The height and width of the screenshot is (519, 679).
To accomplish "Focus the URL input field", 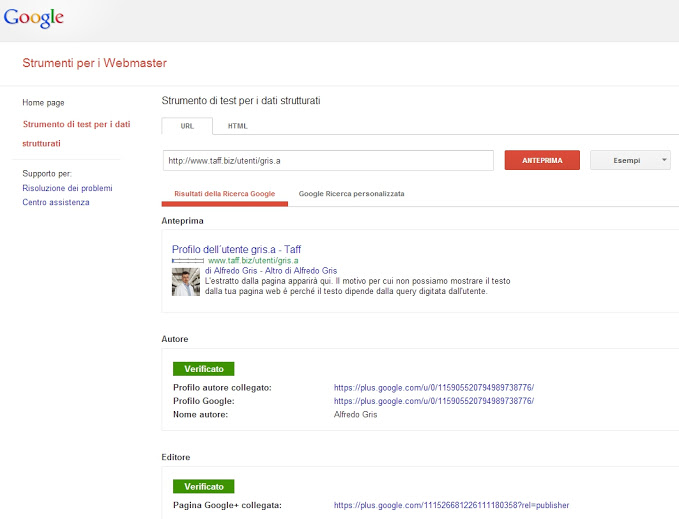I will pos(328,161).
